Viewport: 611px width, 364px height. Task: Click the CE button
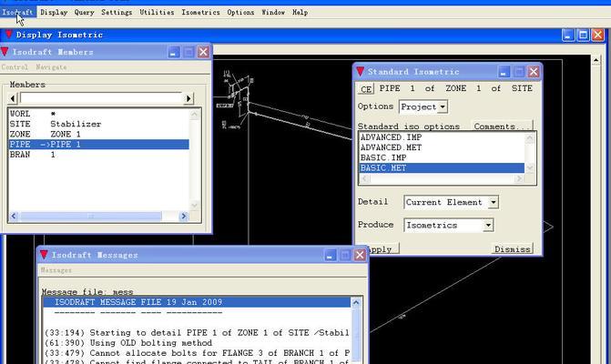(366, 89)
